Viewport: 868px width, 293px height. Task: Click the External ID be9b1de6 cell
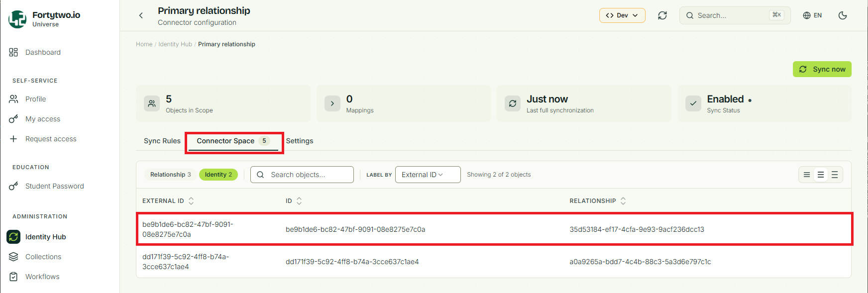188,229
